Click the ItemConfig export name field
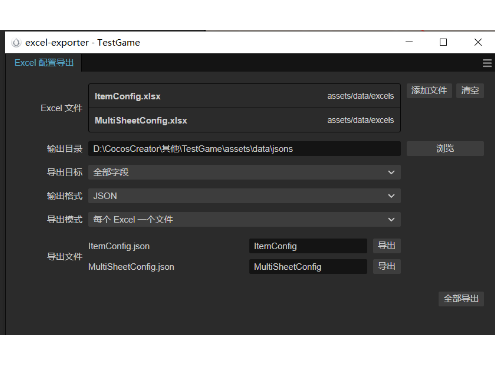 click(x=308, y=246)
